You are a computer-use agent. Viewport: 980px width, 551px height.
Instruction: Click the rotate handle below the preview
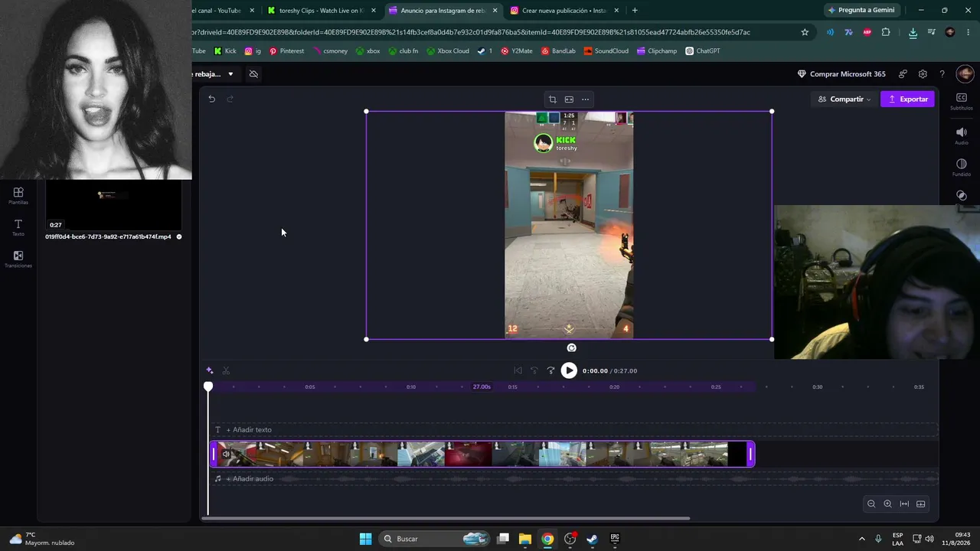coord(571,347)
